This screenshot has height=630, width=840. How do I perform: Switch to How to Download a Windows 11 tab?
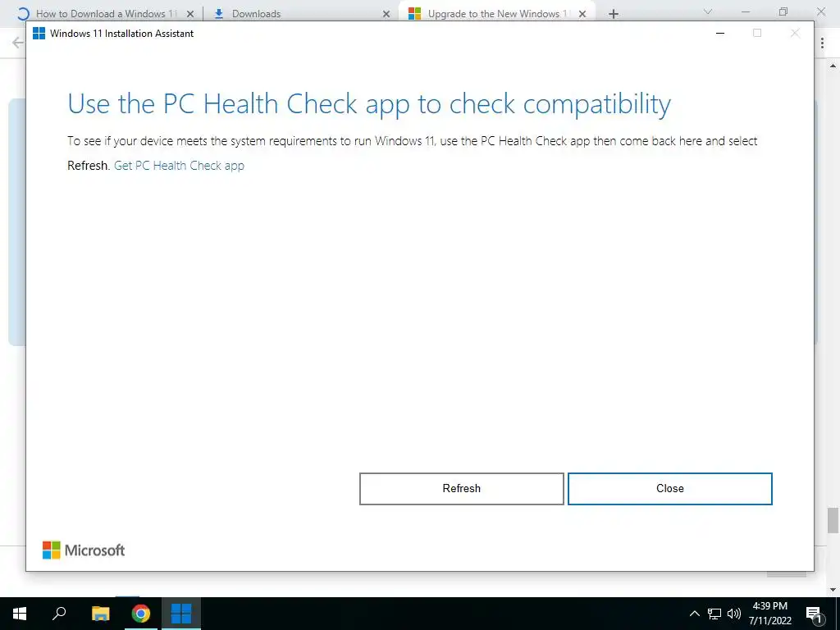pos(106,14)
